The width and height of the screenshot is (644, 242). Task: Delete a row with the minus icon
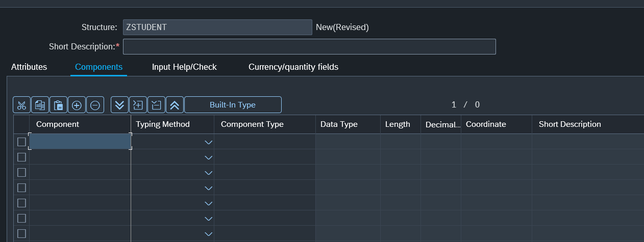coord(95,105)
